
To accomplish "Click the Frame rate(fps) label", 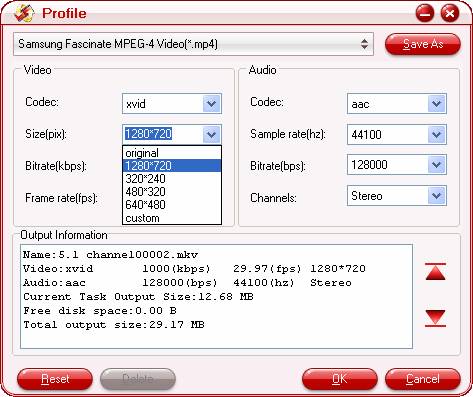I will click(61, 198).
